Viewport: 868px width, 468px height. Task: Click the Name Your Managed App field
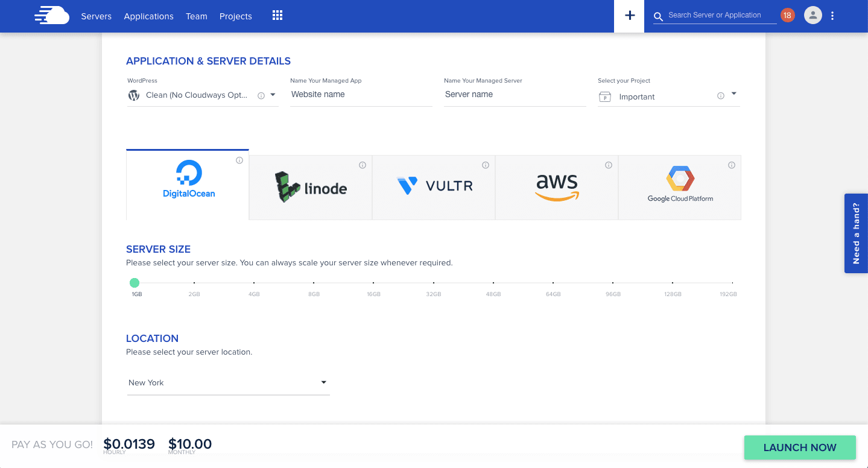tap(361, 95)
